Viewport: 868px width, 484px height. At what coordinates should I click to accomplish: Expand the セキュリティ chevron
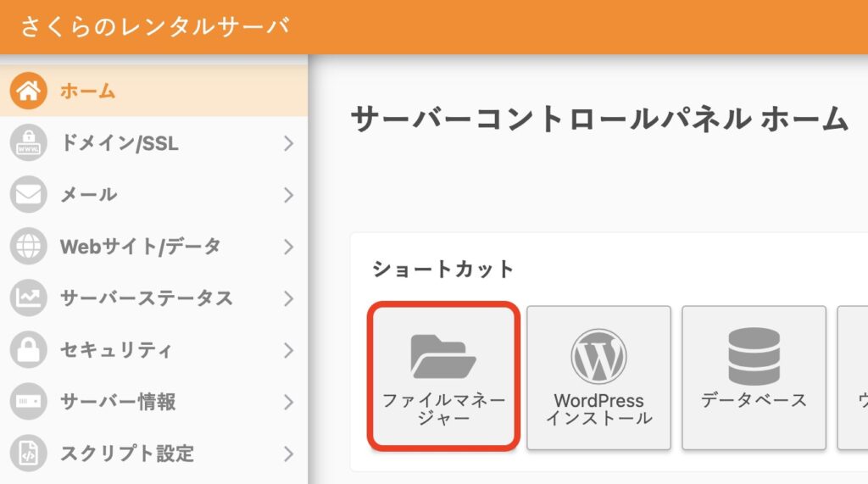pos(288,350)
